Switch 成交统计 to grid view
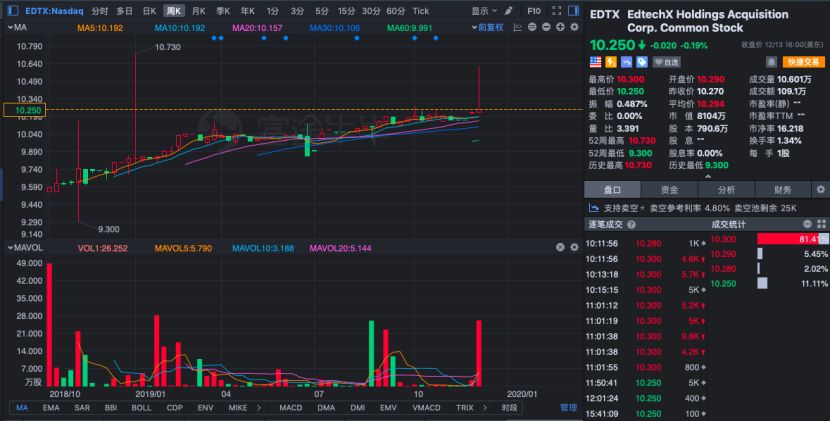The height and width of the screenshot is (421, 830). 822,224
